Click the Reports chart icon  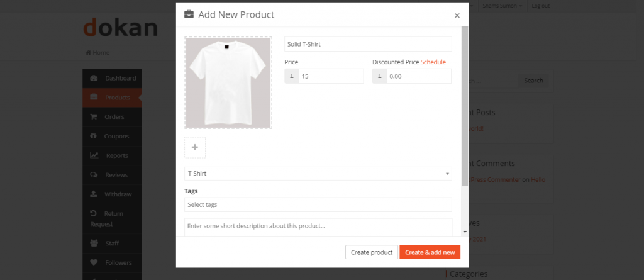tap(94, 155)
